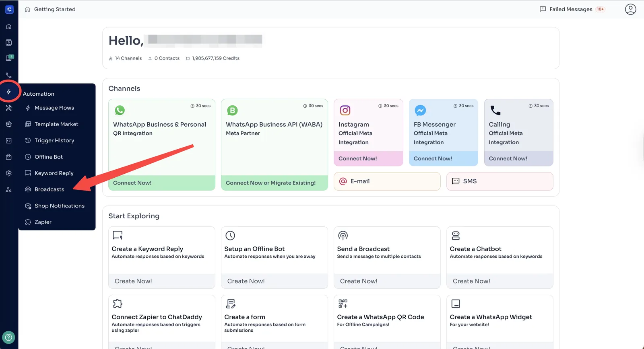
Task: Choose Keyword Reply from Automation menu
Action: (54, 173)
